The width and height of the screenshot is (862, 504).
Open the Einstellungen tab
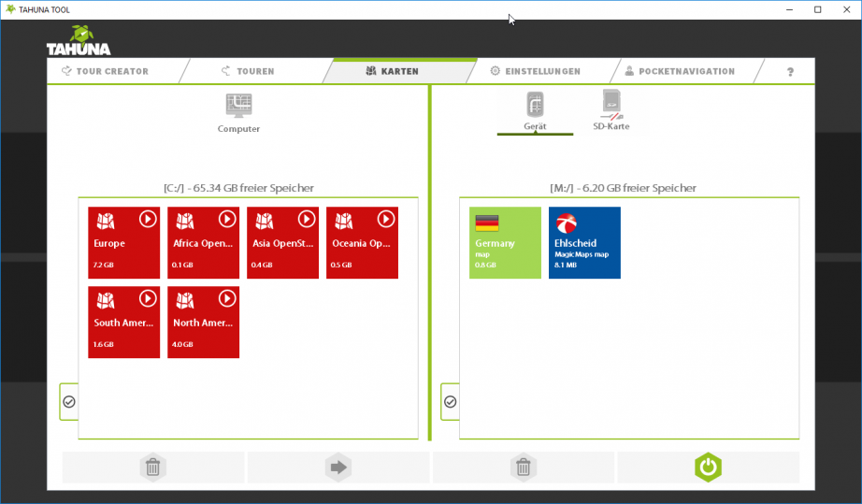(542, 71)
